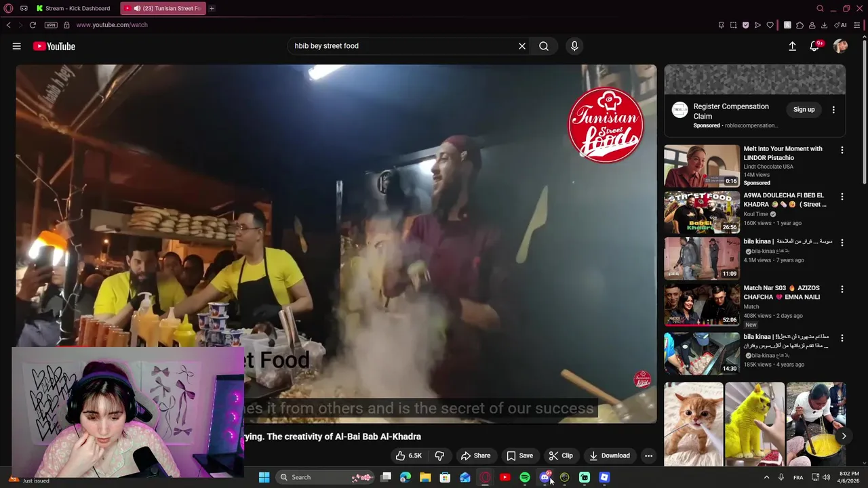Click the www.youtube.com/watch address bar

click(112, 25)
